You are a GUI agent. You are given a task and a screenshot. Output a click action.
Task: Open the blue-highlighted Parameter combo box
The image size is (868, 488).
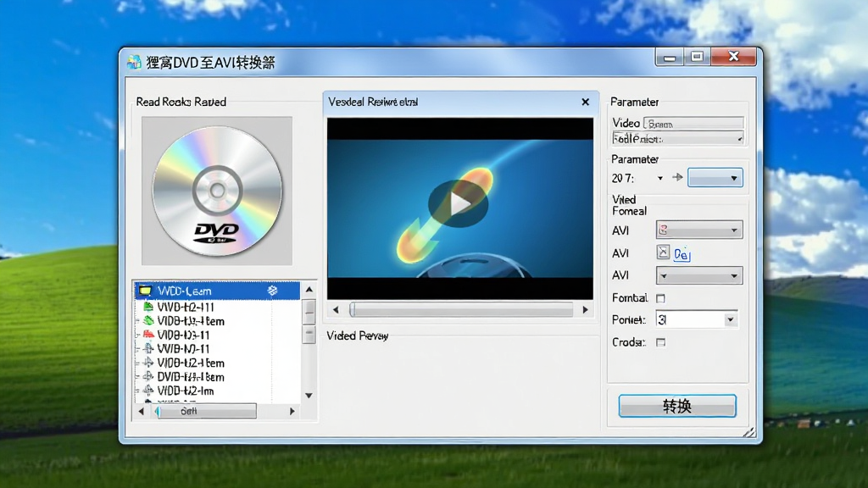715,178
